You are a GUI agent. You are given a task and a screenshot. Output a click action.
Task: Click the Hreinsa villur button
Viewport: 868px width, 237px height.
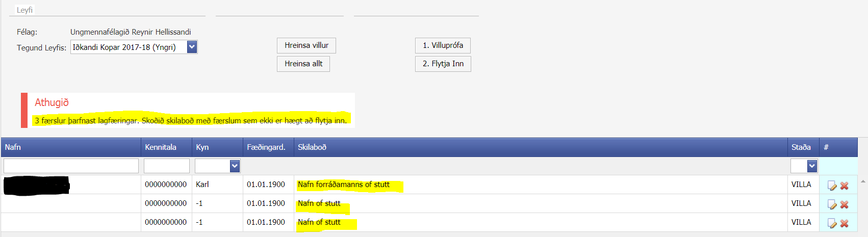(x=307, y=45)
